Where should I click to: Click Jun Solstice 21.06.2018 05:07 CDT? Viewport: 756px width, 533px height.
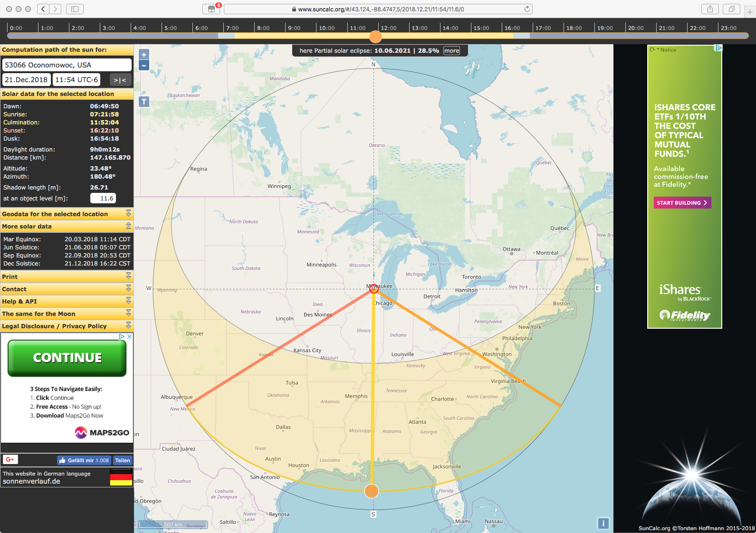pos(97,247)
